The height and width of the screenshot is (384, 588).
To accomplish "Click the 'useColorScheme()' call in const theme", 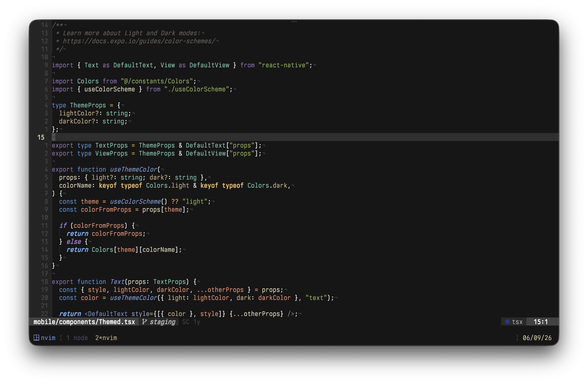I will 139,202.
